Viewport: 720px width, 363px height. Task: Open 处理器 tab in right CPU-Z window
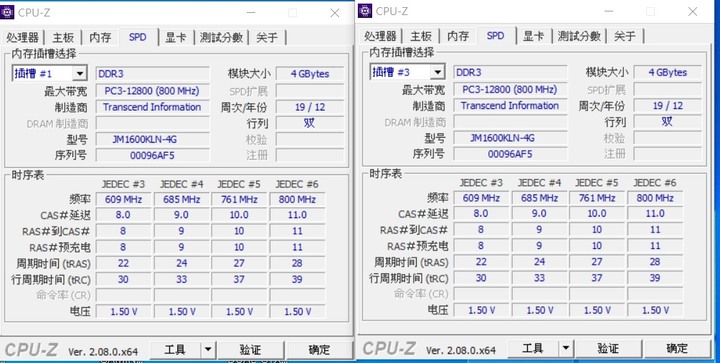tap(380, 36)
